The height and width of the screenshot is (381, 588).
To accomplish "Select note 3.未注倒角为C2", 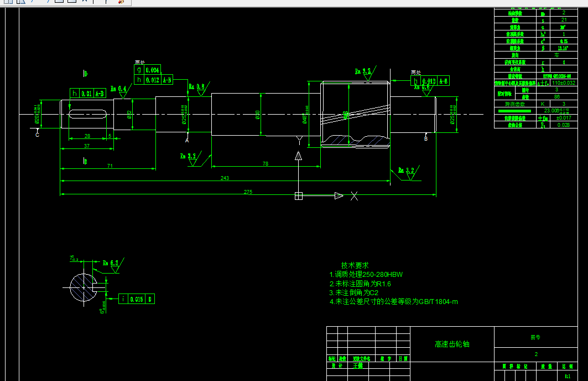I will (353, 292).
